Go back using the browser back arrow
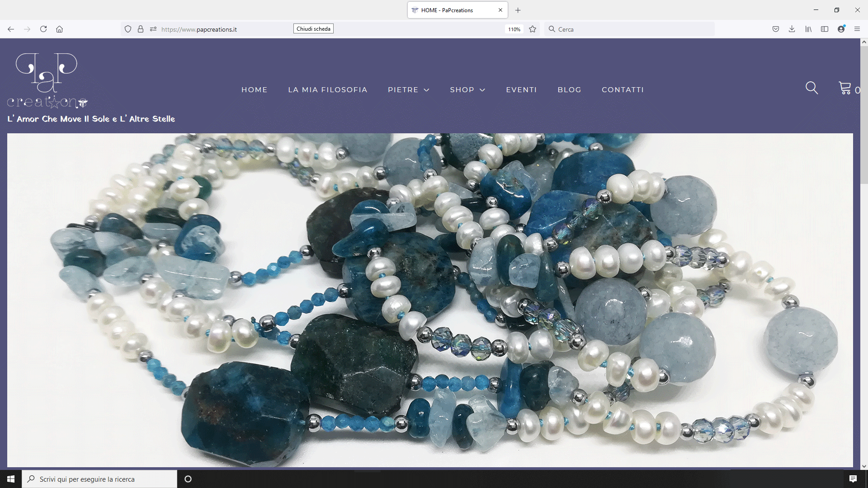Viewport: 868px width, 488px height. pyautogui.click(x=11, y=29)
